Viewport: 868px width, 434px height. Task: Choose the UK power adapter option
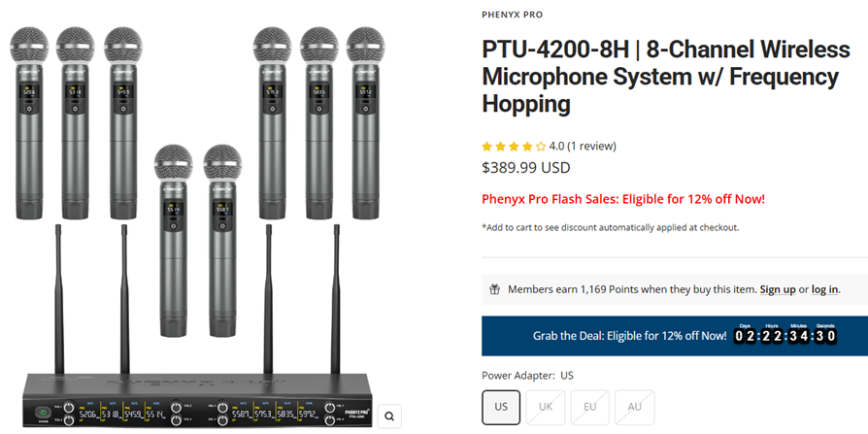546,407
